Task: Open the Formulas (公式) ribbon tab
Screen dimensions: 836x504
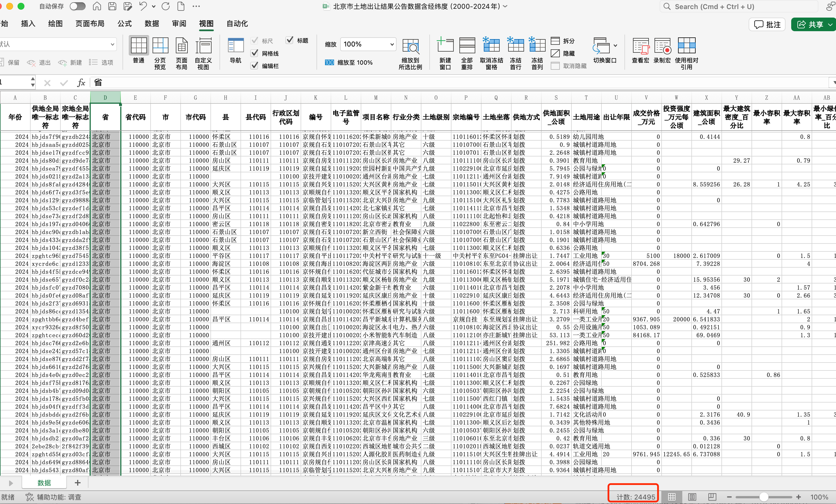Action: [x=124, y=24]
